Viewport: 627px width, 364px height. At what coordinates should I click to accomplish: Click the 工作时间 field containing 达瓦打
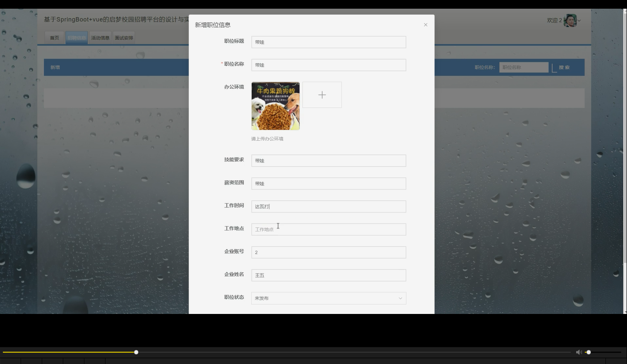pos(329,206)
